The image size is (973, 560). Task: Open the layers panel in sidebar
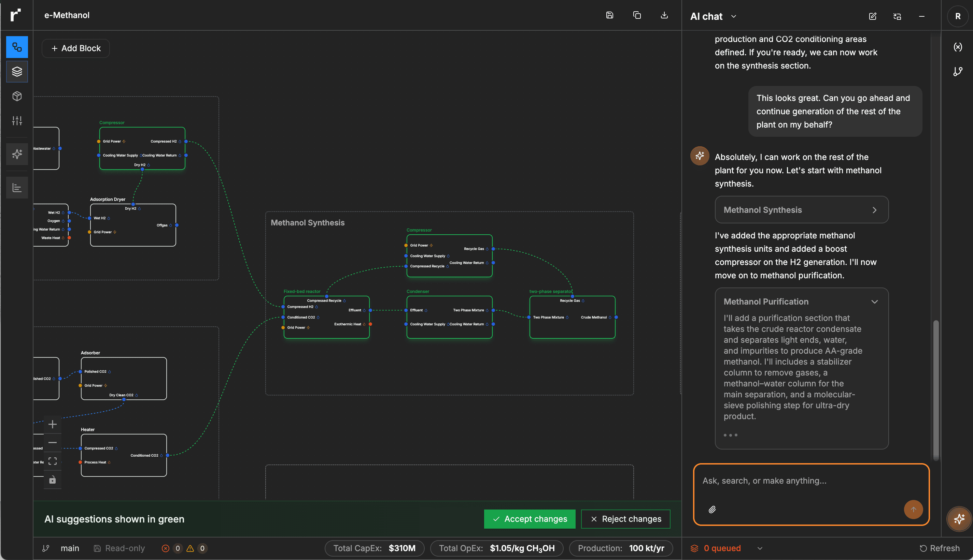[x=17, y=72]
